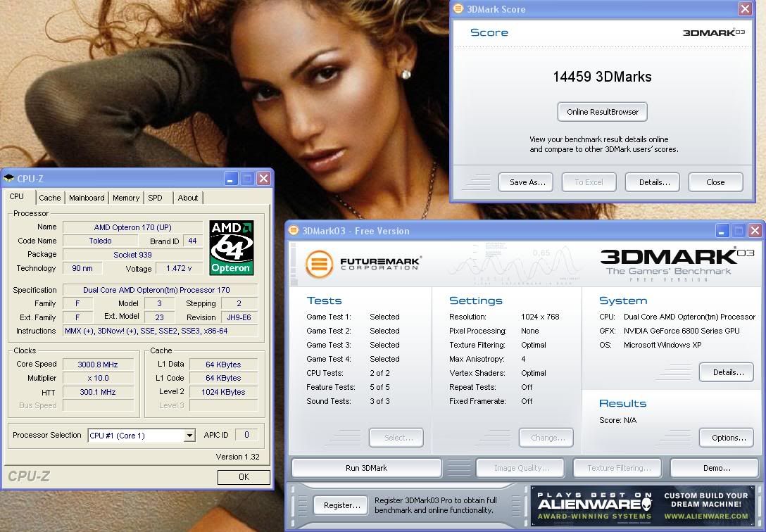The image size is (766, 532).
Task: Click the Core Speed value 3000.8 MHz
Action: pyautogui.click(x=98, y=364)
